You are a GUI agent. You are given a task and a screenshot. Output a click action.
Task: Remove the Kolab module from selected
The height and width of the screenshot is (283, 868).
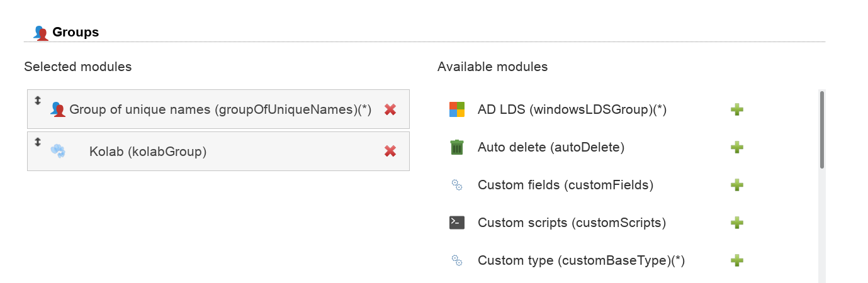point(390,151)
